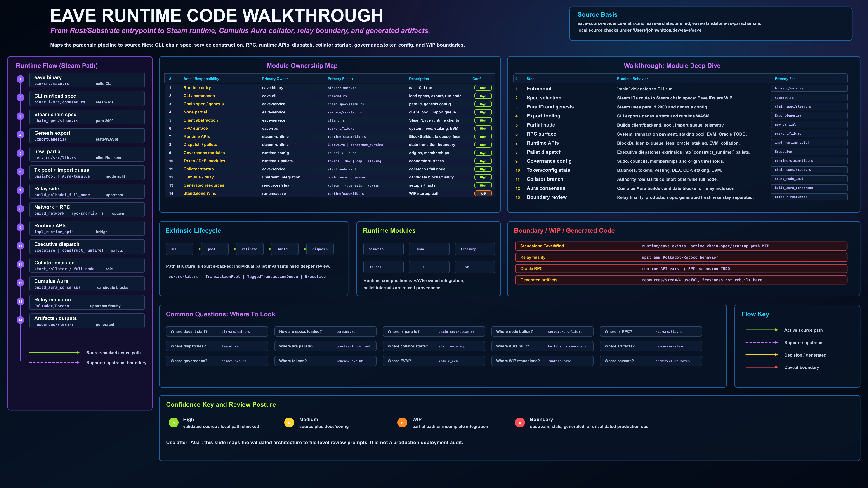Screen dimensions: 868x488
Task: Click step 3 circle beside Steam chain spec
Action: pyautogui.click(x=20, y=117)
